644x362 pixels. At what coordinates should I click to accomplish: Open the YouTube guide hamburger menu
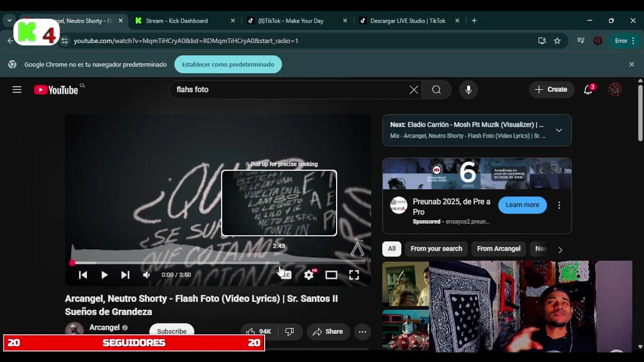pos(17,89)
